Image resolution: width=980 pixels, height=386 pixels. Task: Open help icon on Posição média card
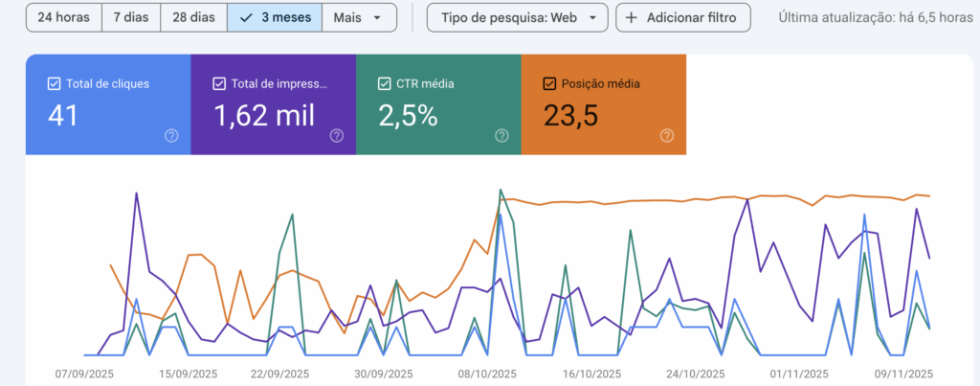pos(667,136)
